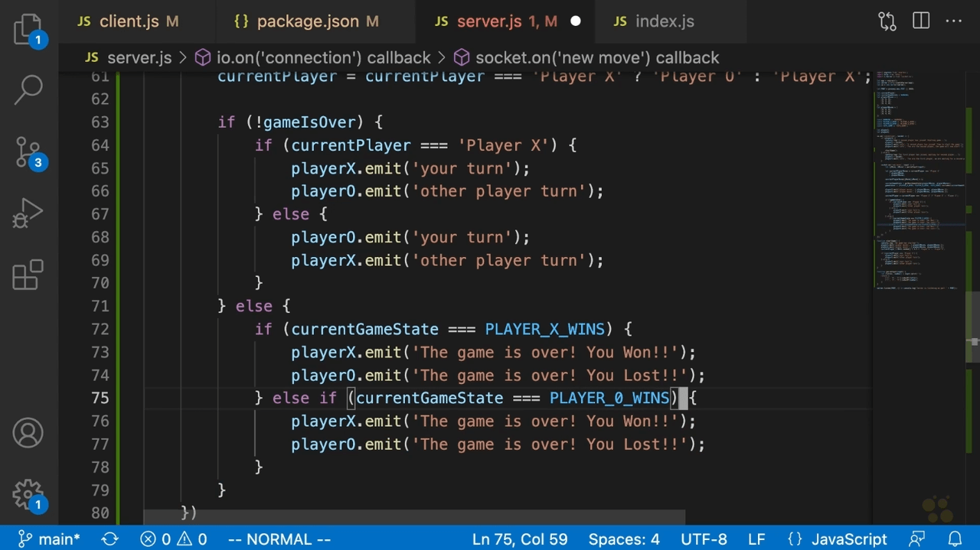Open io.on('connection') callback breadcrumb
Viewport: 980px width, 550px height.
(x=313, y=57)
